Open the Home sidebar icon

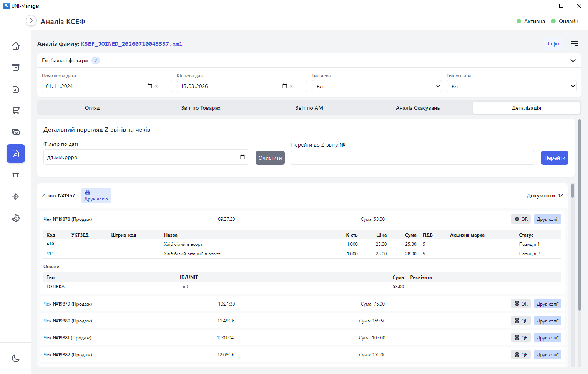[x=16, y=46]
